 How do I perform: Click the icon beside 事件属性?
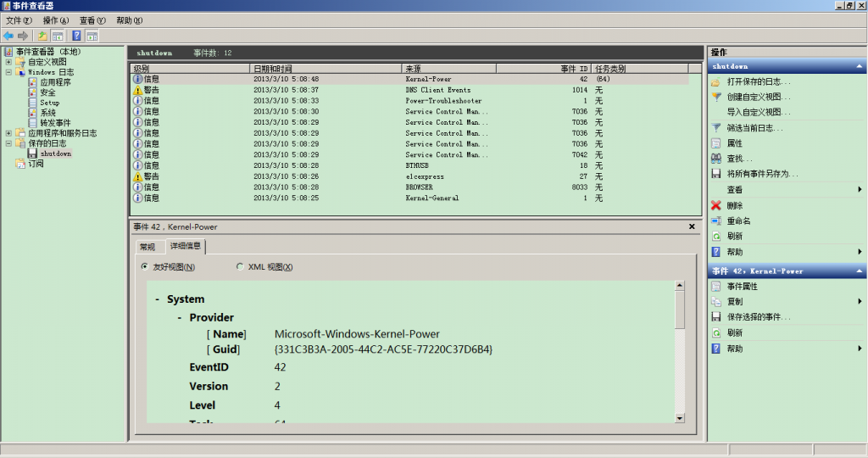(x=716, y=287)
